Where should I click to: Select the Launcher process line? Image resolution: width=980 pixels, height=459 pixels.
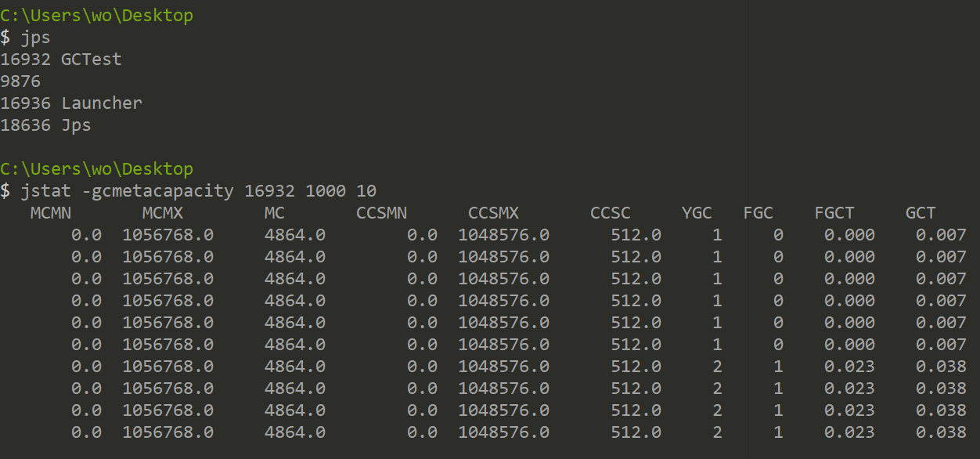pyautogui.click(x=71, y=103)
